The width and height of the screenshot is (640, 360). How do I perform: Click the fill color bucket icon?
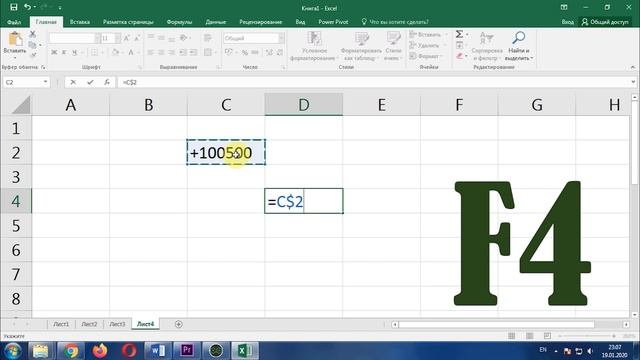click(116, 52)
